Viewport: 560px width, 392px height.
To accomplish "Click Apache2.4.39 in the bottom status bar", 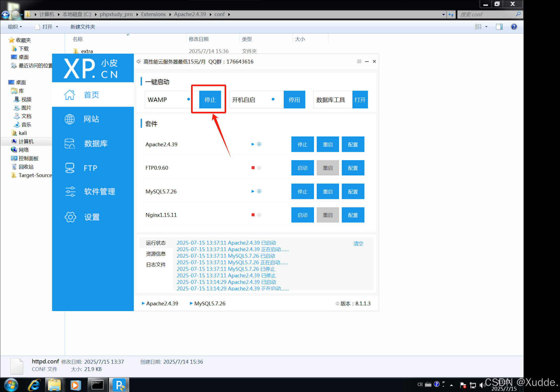I will click(160, 303).
